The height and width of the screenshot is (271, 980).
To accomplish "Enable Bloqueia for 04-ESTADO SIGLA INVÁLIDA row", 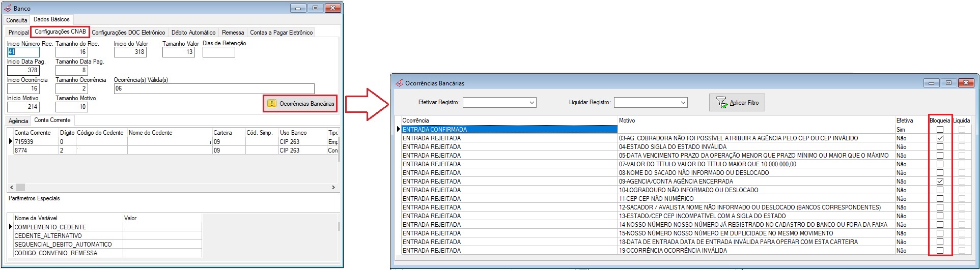I will pyautogui.click(x=940, y=147).
